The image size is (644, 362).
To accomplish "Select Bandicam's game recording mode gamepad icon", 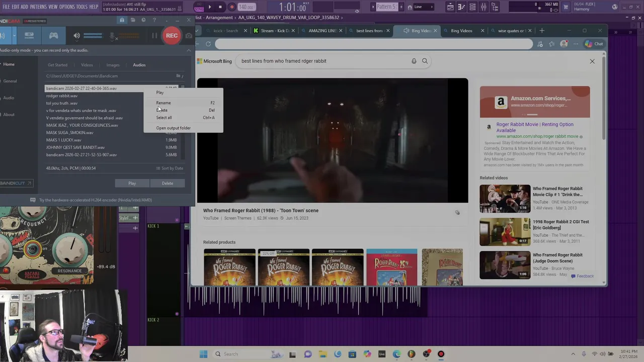I will (53, 36).
